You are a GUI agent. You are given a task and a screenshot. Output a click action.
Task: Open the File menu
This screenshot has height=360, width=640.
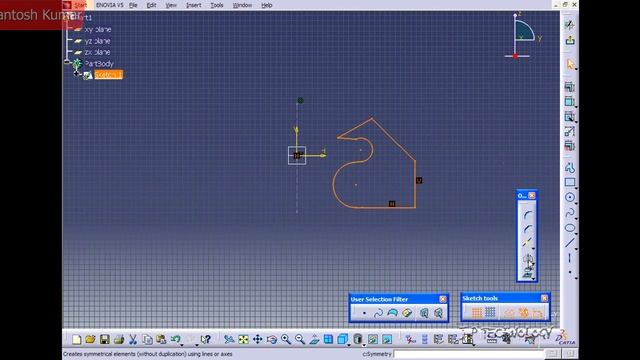point(133,5)
